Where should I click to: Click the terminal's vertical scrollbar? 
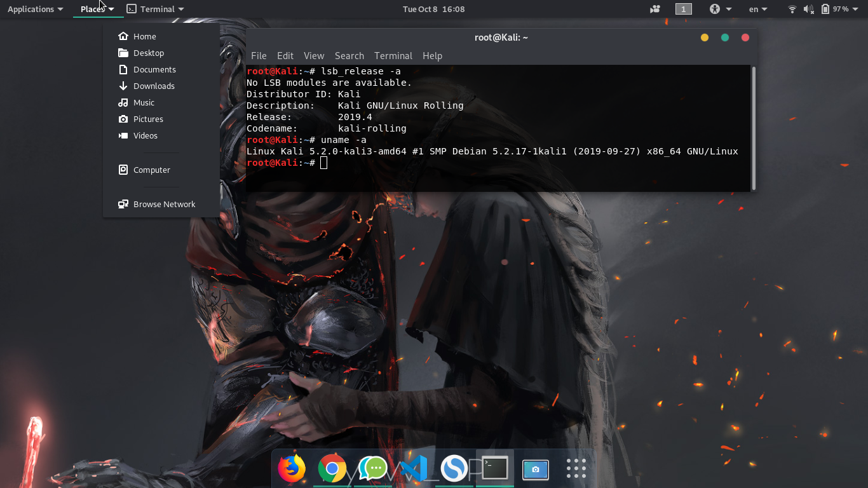tap(754, 127)
